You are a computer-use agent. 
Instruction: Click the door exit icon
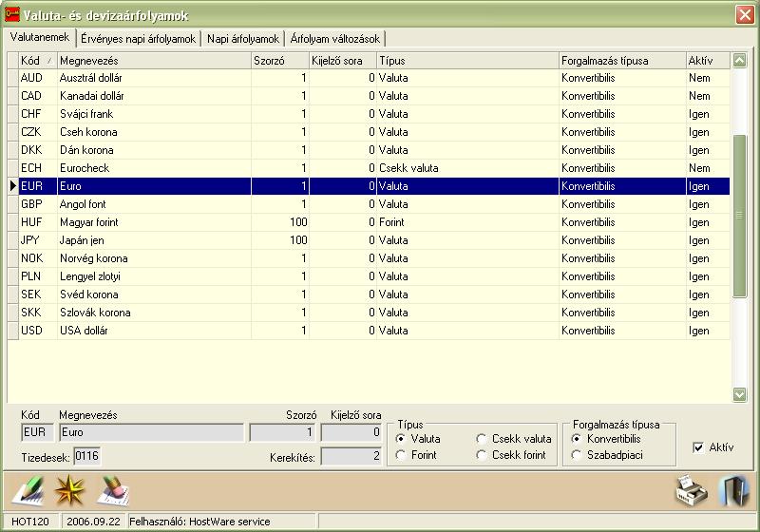pyautogui.click(x=733, y=491)
